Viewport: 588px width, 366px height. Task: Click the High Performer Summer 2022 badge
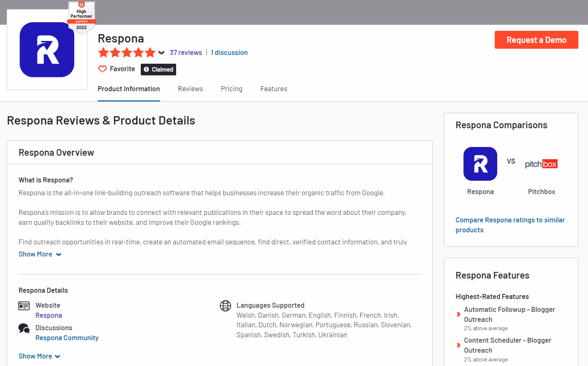coord(82,17)
